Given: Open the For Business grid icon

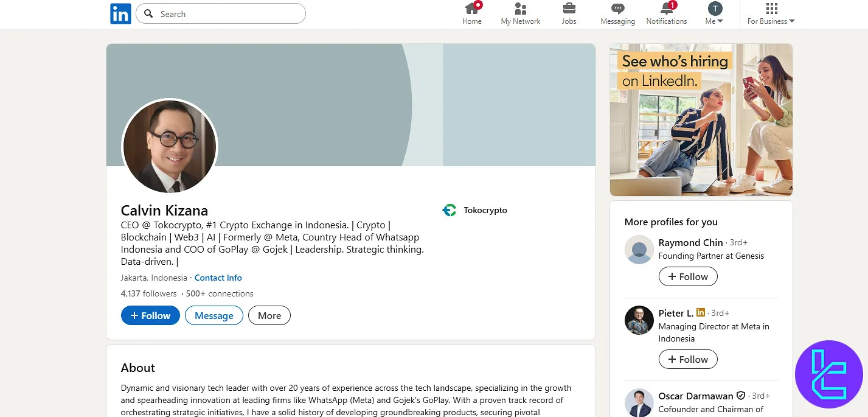Looking at the screenshot, I should [771, 8].
